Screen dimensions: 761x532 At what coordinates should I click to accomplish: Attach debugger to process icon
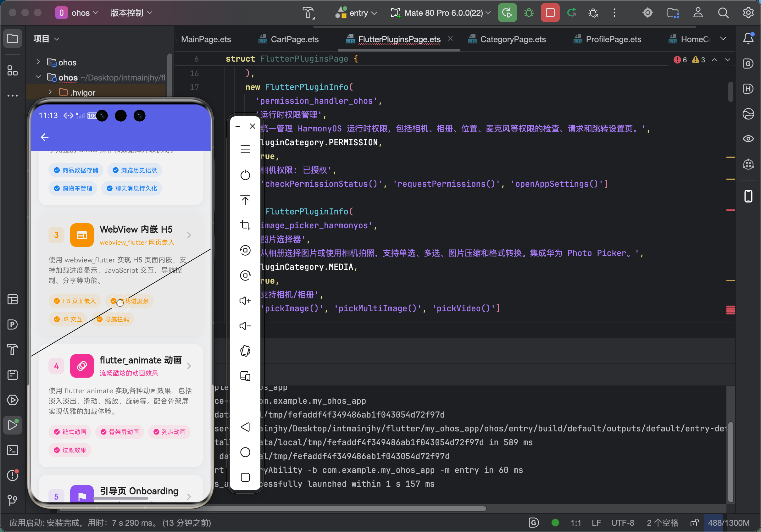tap(593, 13)
